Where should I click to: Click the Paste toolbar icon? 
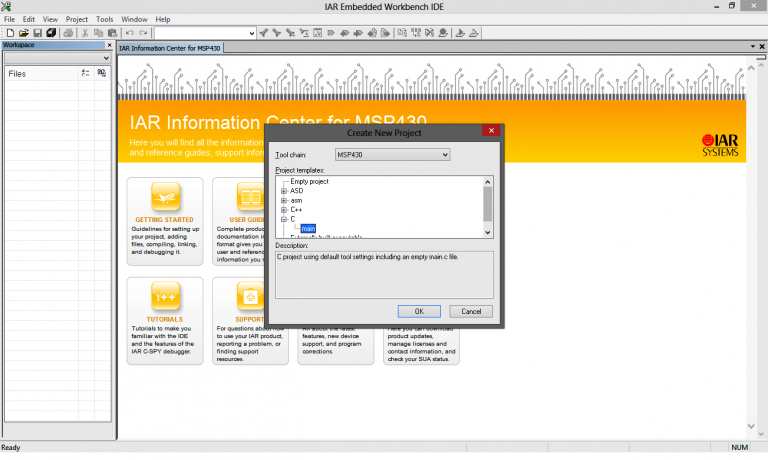pyautogui.click(x=112, y=33)
